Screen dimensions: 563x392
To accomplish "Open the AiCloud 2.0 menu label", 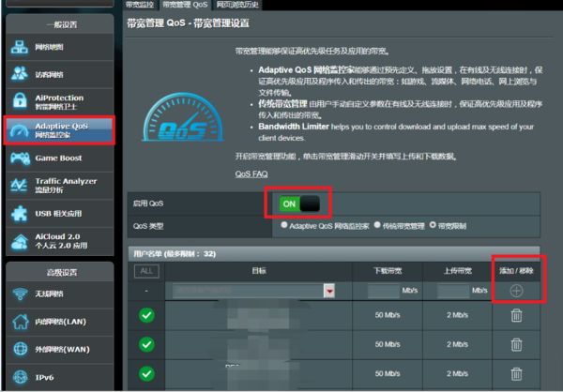I will tap(61, 241).
